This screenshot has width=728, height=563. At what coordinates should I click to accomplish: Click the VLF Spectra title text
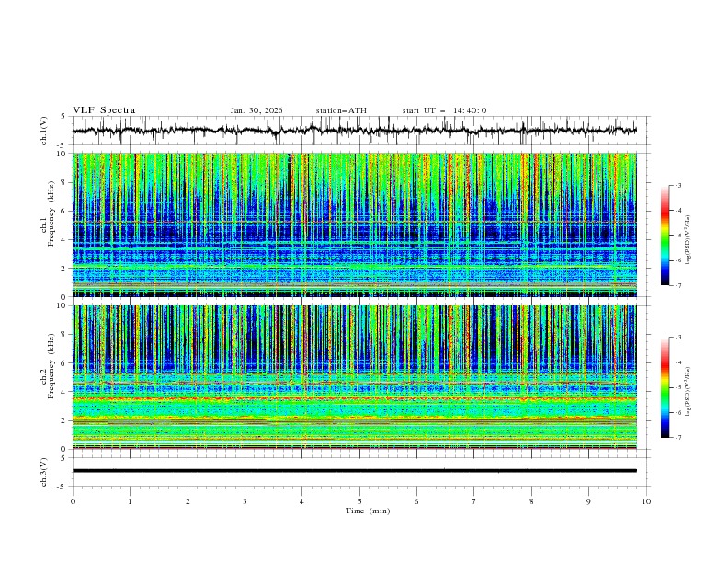pos(104,109)
